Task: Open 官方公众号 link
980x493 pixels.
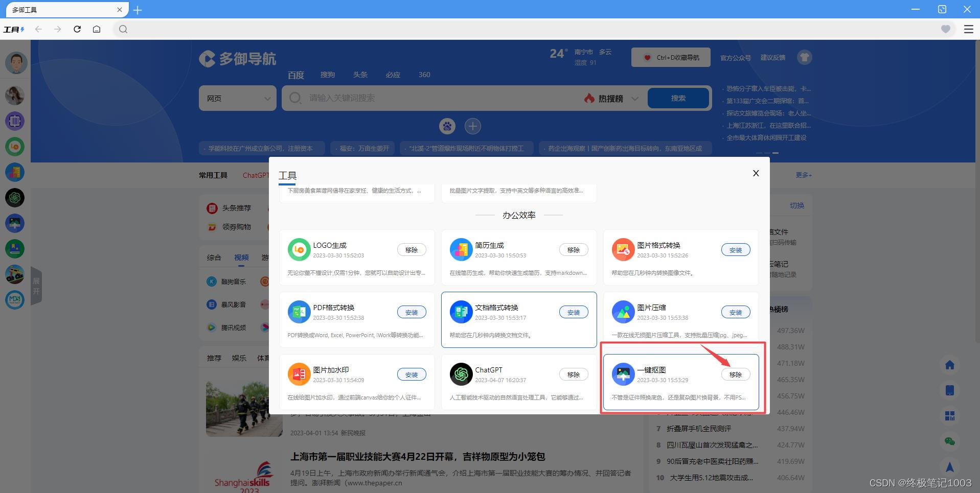Action: (736, 58)
